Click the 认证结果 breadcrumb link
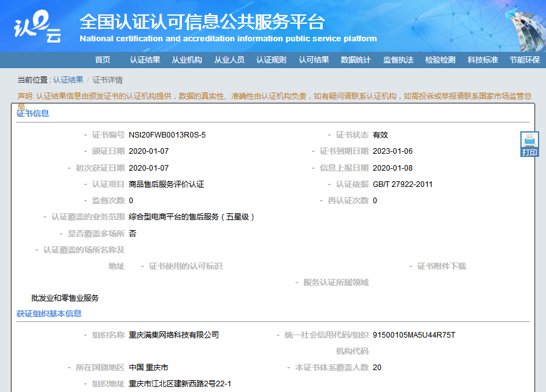The height and width of the screenshot is (392, 546). pos(68,80)
